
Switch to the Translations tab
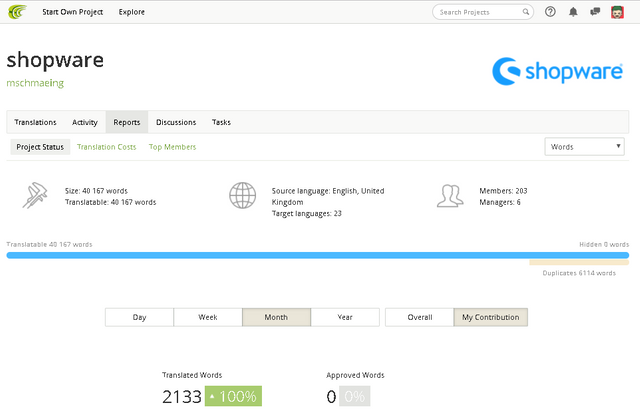36,122
